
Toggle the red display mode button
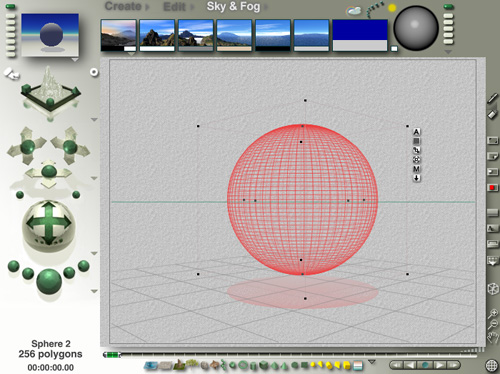(492, 188)
